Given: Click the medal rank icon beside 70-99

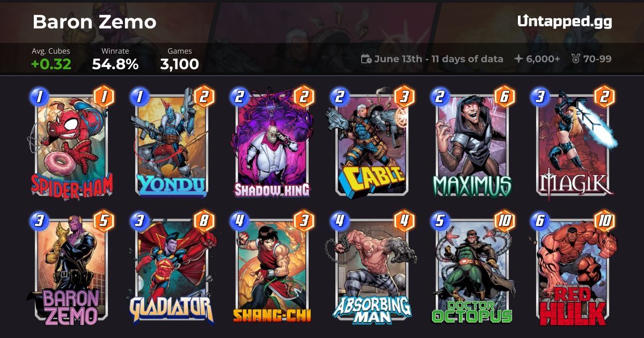Looking at the screenshot, I should [x=575, y=59].
